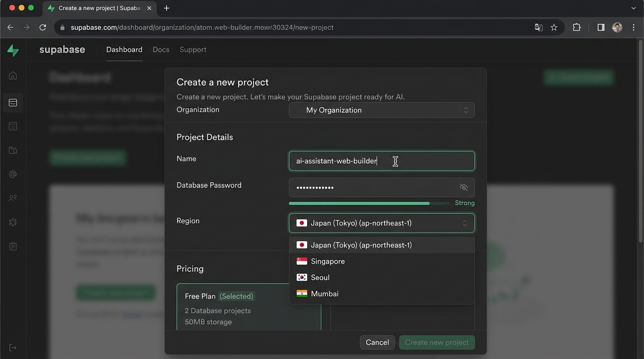Click the Supabase lightning bolt logo
644x359 pixels.
click(x=13, y=50)
